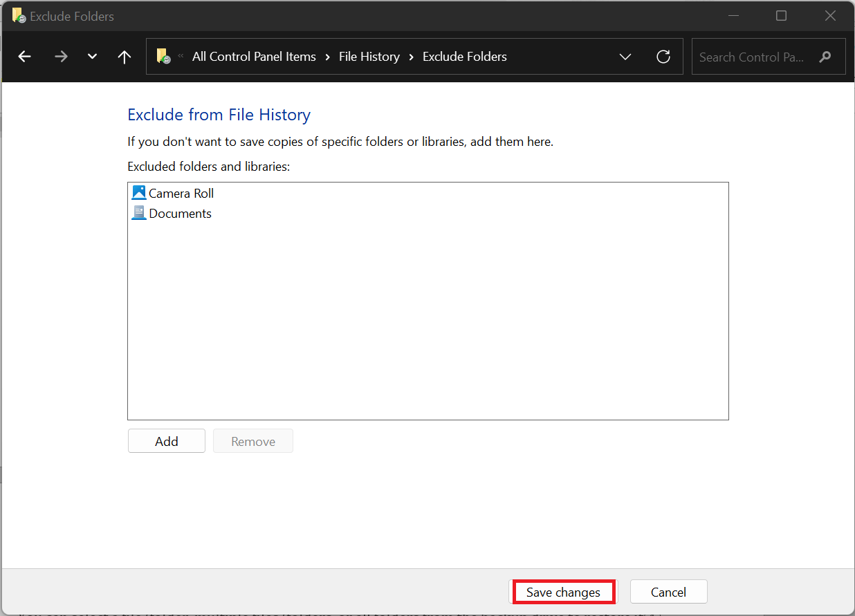Image resolution: width=855 pixels, height=616 pixels.
Task: Navigate to File History breadcrumb
Action: 369,57
